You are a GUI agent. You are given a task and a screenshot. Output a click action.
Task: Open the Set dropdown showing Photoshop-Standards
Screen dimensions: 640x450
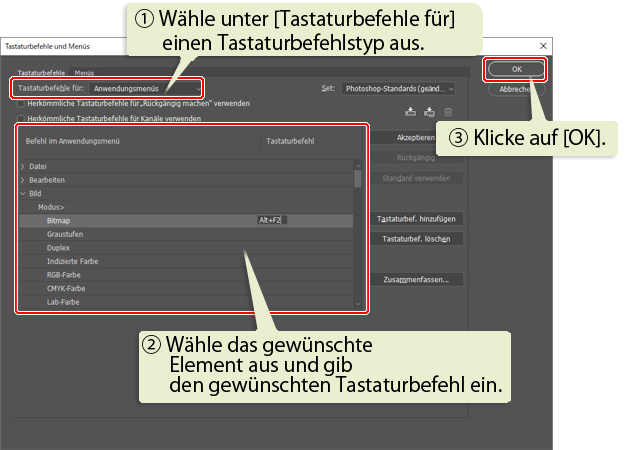pyautogui.click(x=399, y=89)
